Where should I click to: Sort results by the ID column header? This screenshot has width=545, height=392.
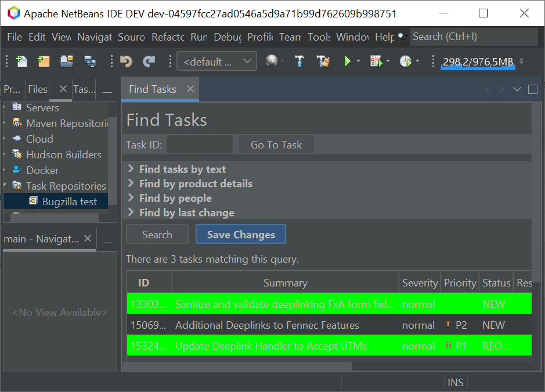150,282
